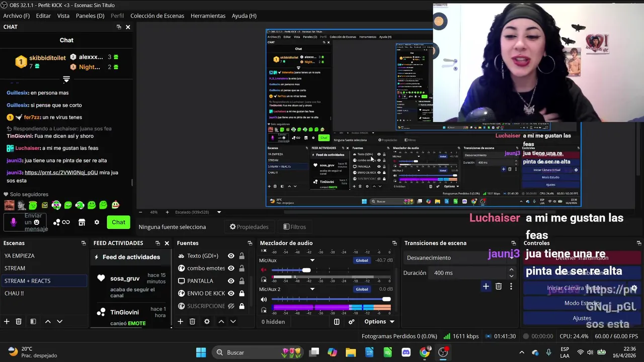Move source up in Fuentes list
Image resolution: width=644 pixels, height=362 pixels.
pyautogui.click(x=221, y=321)
